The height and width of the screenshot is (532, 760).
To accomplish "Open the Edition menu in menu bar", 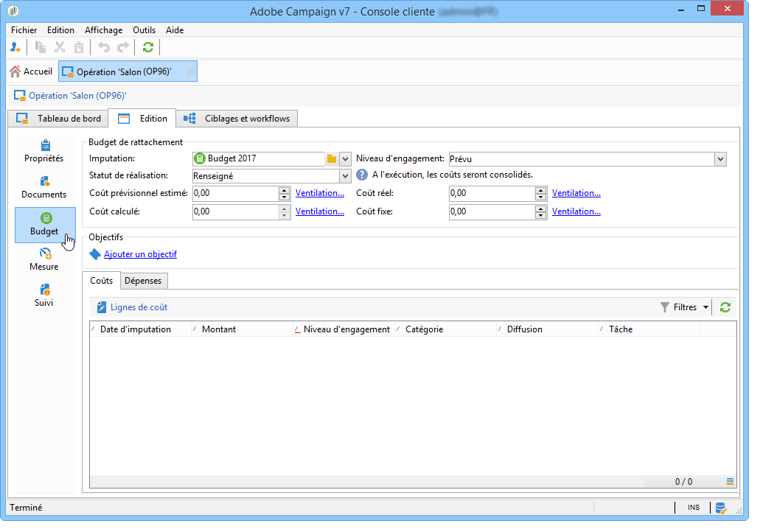I will pos(60,30).
